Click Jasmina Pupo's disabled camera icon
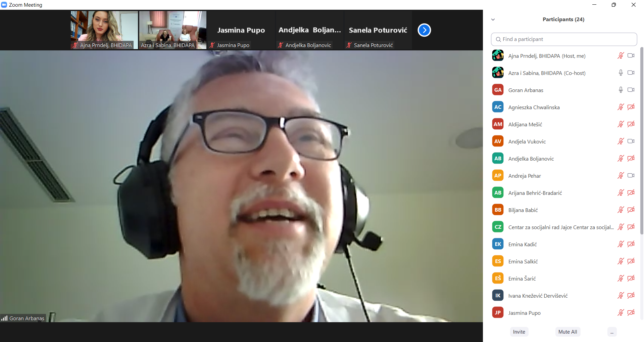 click(x=631, y=312)
